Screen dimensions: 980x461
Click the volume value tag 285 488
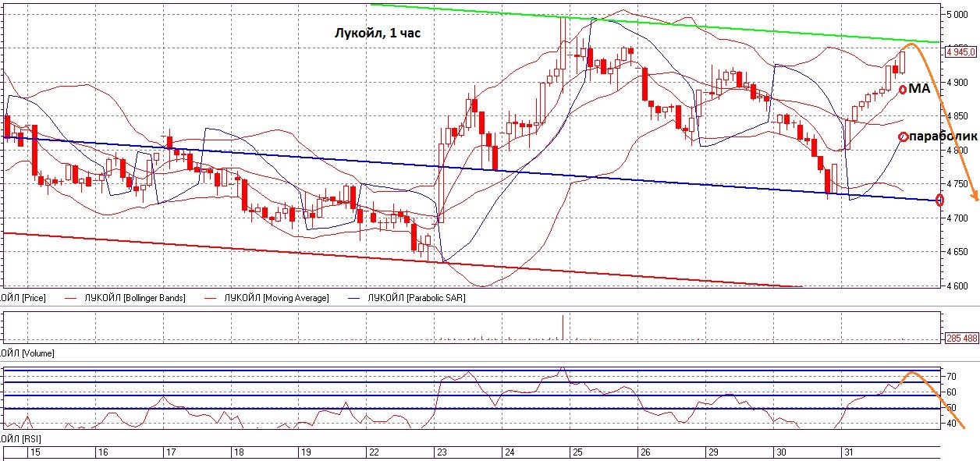click(x=960, y=338)
